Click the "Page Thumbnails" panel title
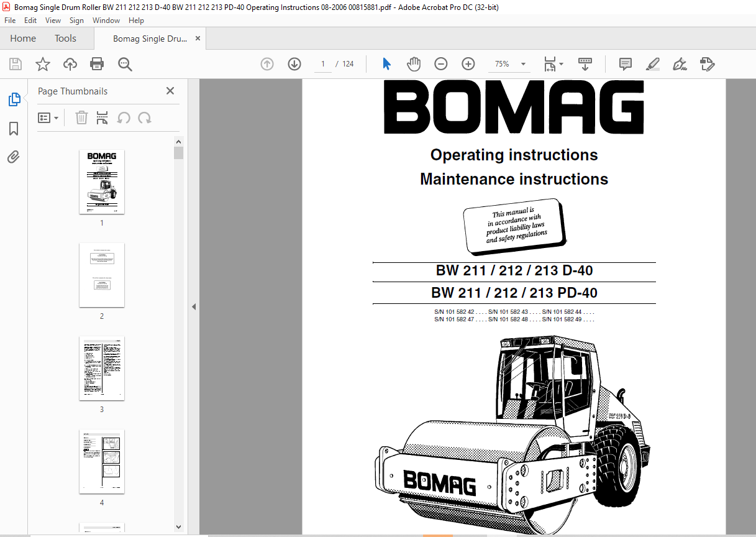Image resolution: width=756 pixels, height=537 pixels. click(x=73, y=91)
